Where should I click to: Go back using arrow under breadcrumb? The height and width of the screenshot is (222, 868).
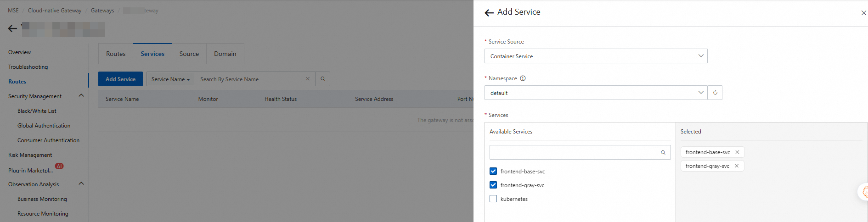tap(12, 28)
